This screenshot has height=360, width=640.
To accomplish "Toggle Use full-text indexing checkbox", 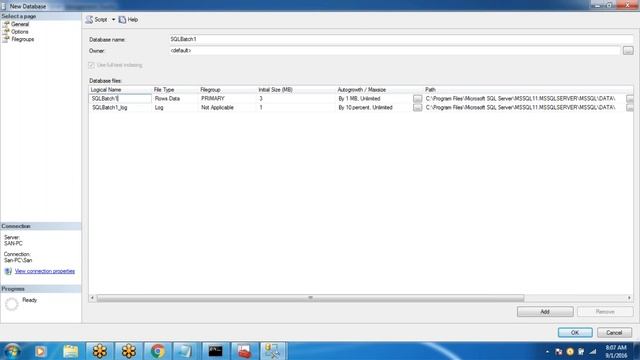I will (x=91, y=65).
